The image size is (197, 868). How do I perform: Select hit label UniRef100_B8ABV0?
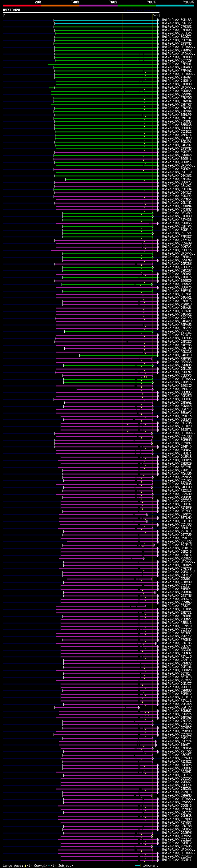[x=177, y=670]
